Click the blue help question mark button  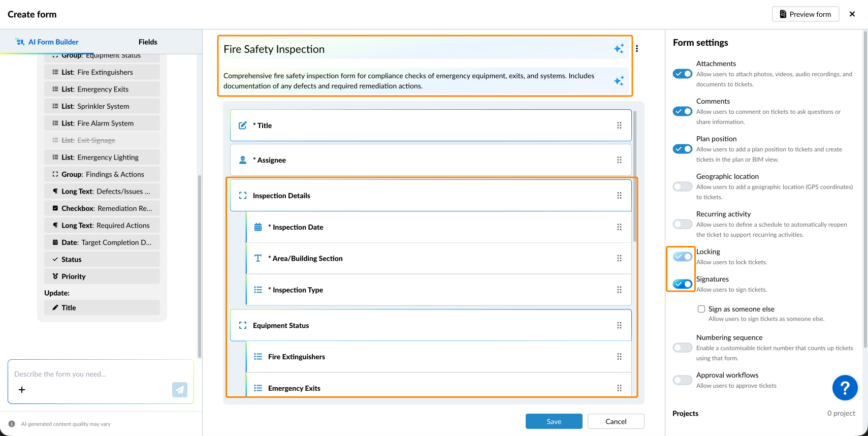pyautogui.click(x=845, y=388)
